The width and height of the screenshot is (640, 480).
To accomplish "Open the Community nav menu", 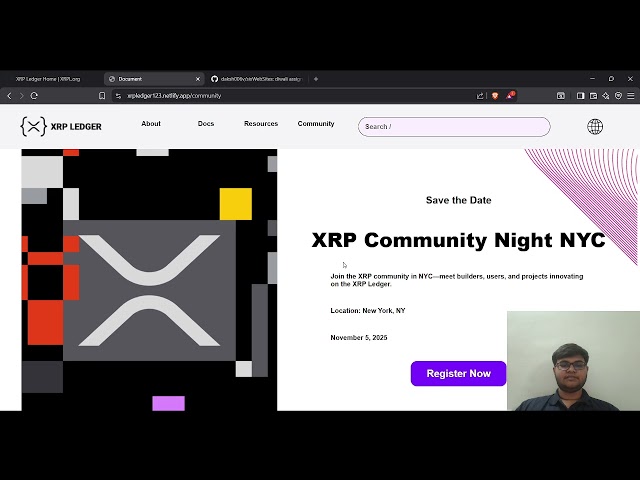I will click(316, 124).
